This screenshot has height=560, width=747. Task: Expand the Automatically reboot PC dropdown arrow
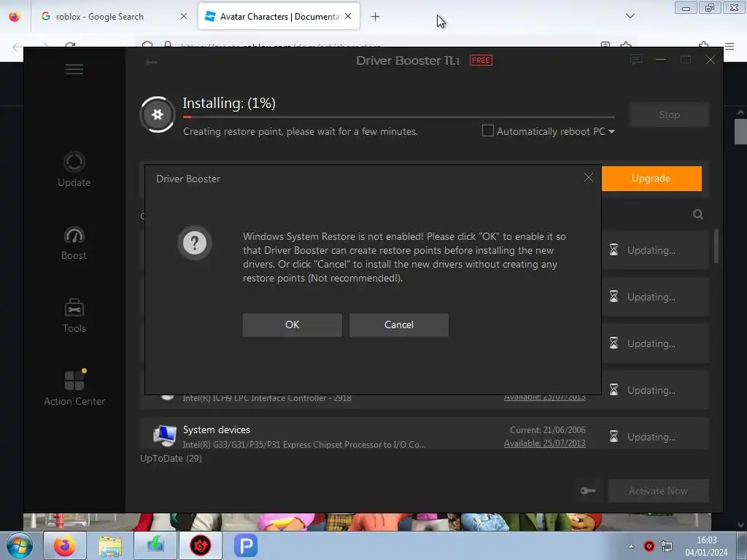tap(612, 131)
